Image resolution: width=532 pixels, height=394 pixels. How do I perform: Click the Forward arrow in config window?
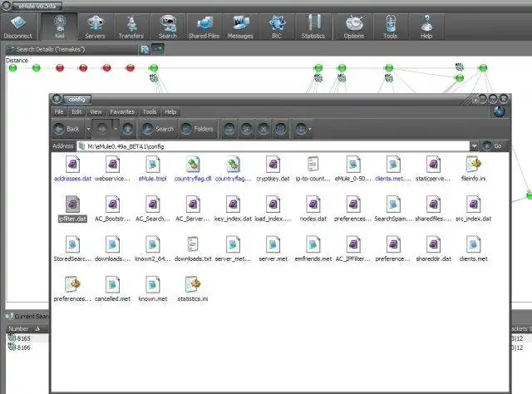click(101, 129)
